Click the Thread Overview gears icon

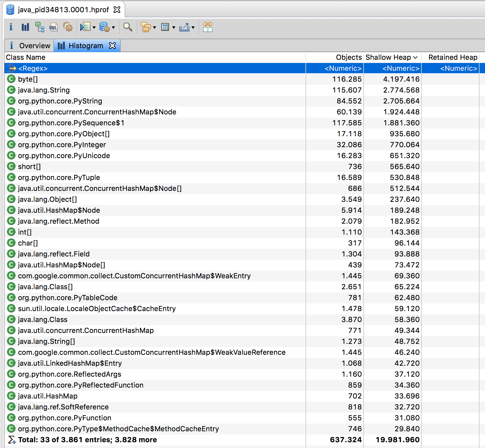(x=67, y=27)
